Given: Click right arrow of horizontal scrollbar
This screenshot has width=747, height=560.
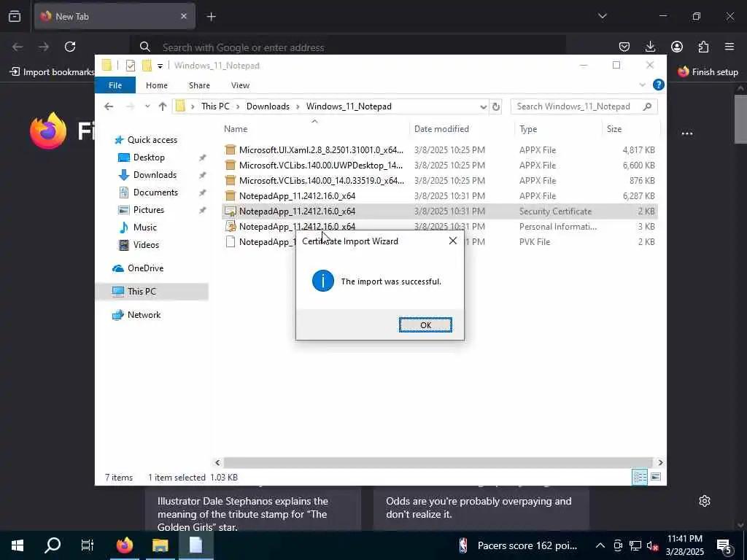Looking at the screenshot, I should pos(659,462).
